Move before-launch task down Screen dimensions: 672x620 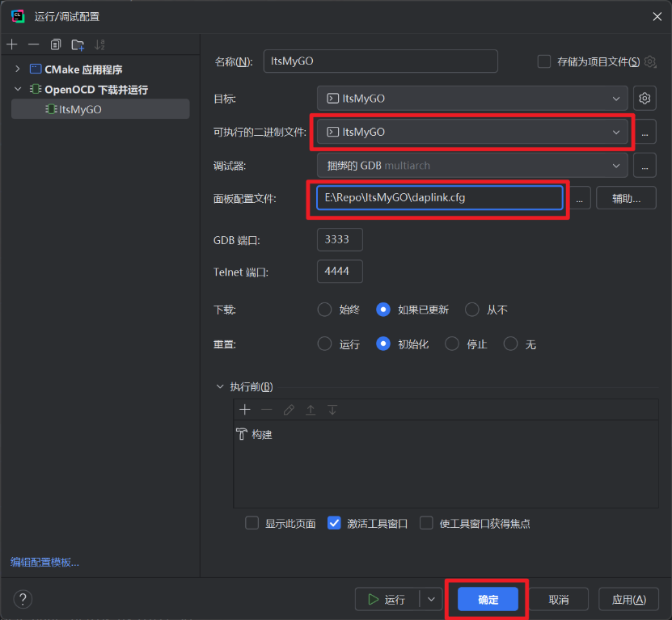click(332, 410)
